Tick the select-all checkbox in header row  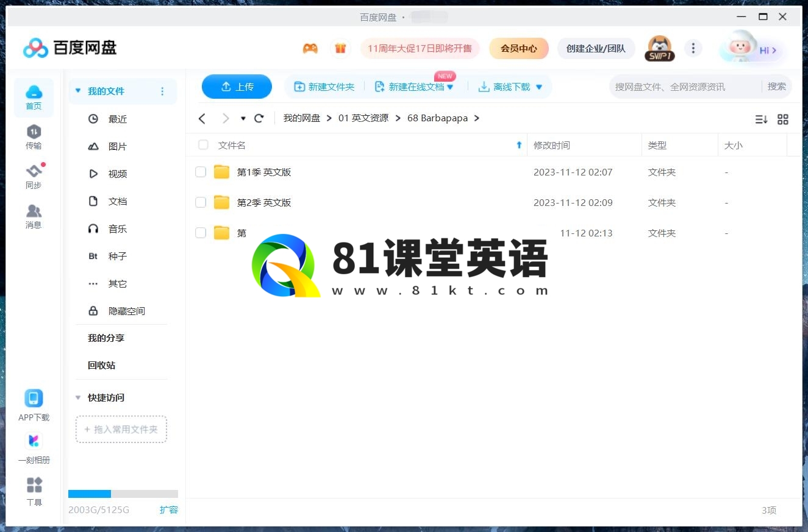[x=203, y=145]
